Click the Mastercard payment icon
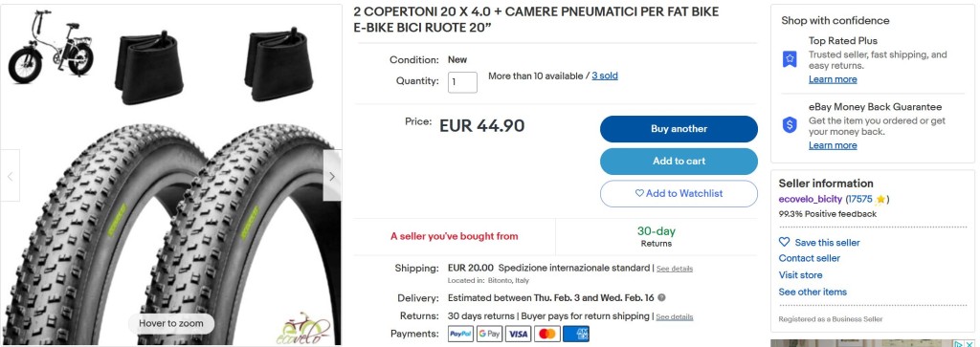The image size is (980, 347). [546, 334]
